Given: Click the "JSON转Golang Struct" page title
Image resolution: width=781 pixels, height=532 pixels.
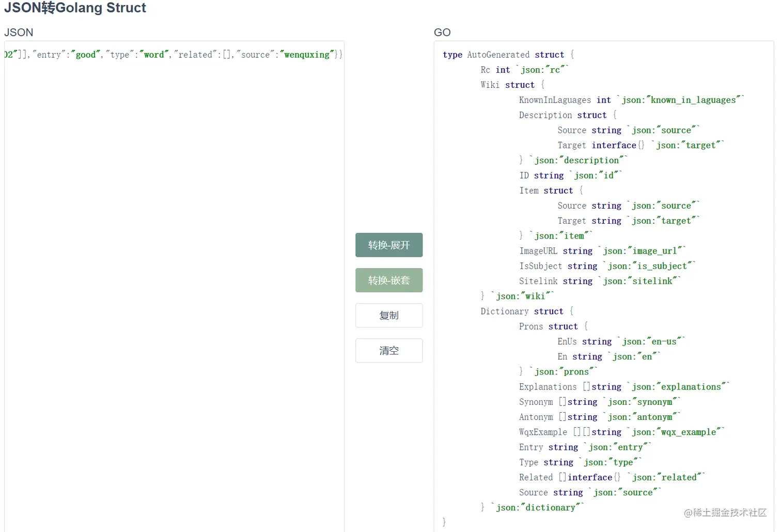Looking at the screenshot, I should pos(75,8).
